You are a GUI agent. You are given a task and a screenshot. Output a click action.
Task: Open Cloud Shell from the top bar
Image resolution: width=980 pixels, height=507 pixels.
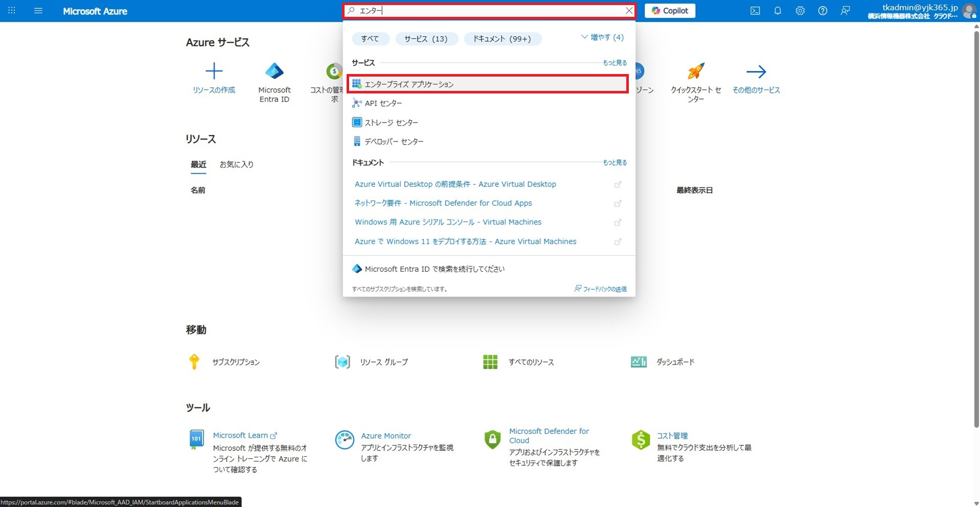coord(755,11)
